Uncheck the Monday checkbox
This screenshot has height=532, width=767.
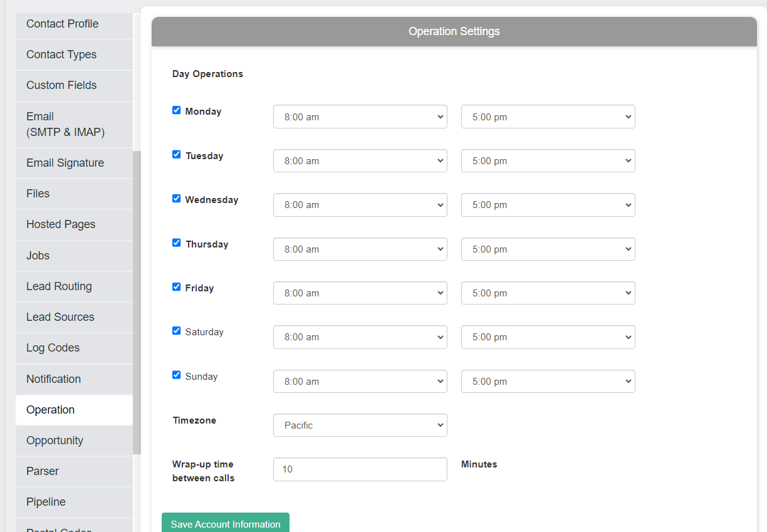(177, 110)
